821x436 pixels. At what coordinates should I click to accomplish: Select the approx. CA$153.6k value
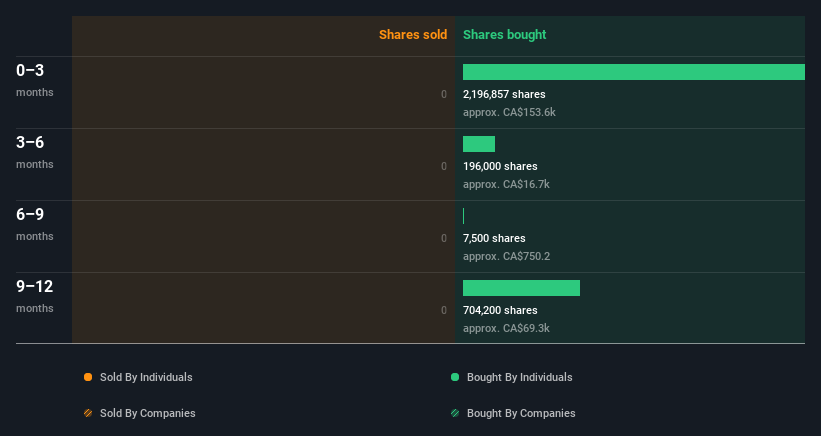[x=509, y=113]
